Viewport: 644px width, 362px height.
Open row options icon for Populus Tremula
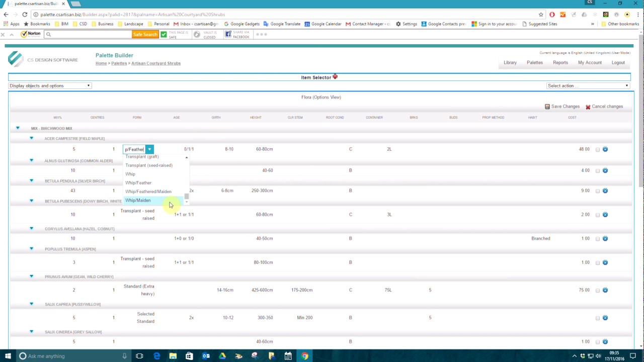(605, 262)
